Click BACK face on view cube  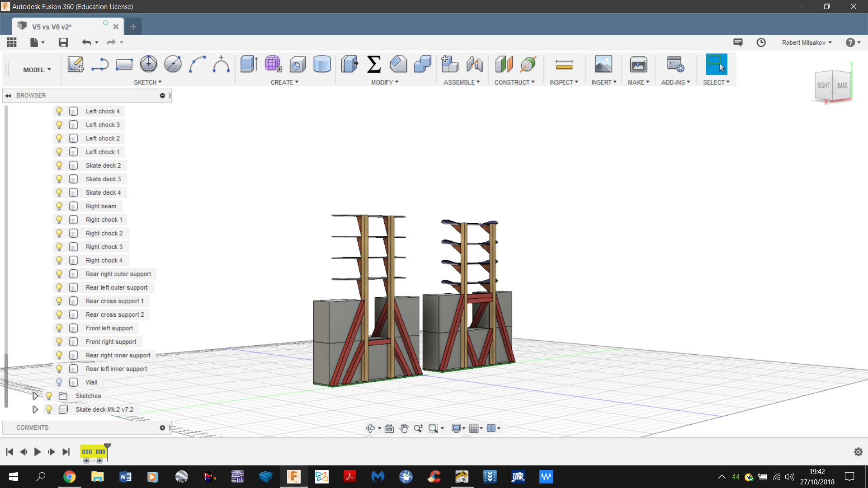click(842, 85)
